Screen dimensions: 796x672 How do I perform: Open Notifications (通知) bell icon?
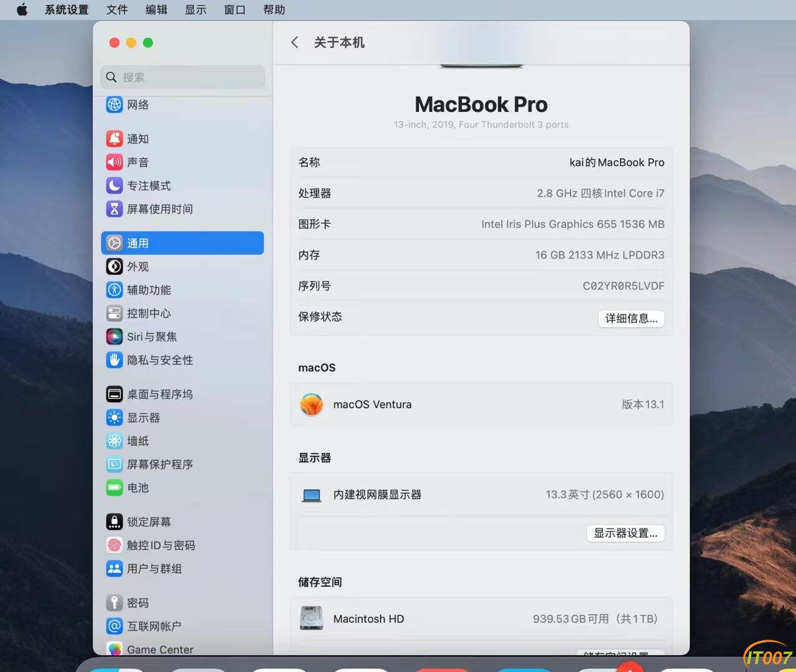click(115, 139)
